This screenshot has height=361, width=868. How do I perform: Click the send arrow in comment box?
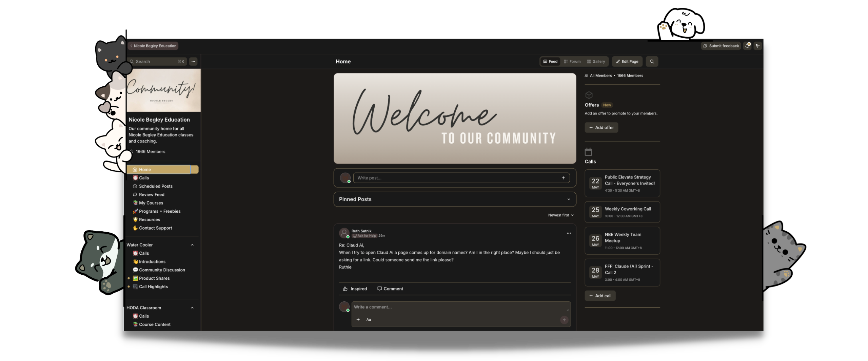click(564, 320)
